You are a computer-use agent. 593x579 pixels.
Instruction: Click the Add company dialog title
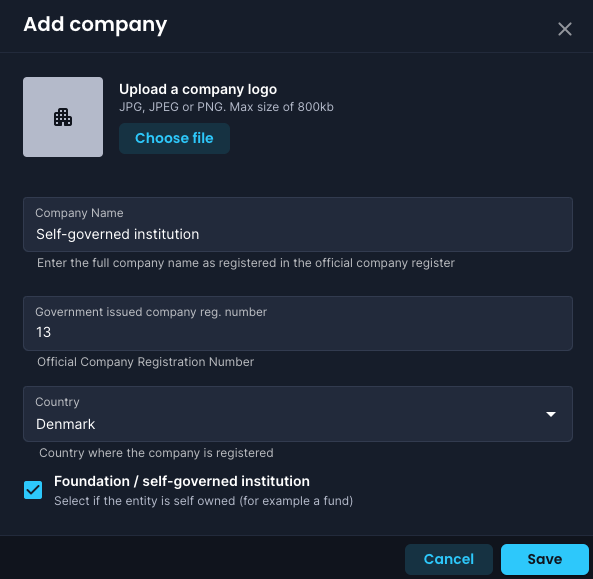click(x=95, y=25)
